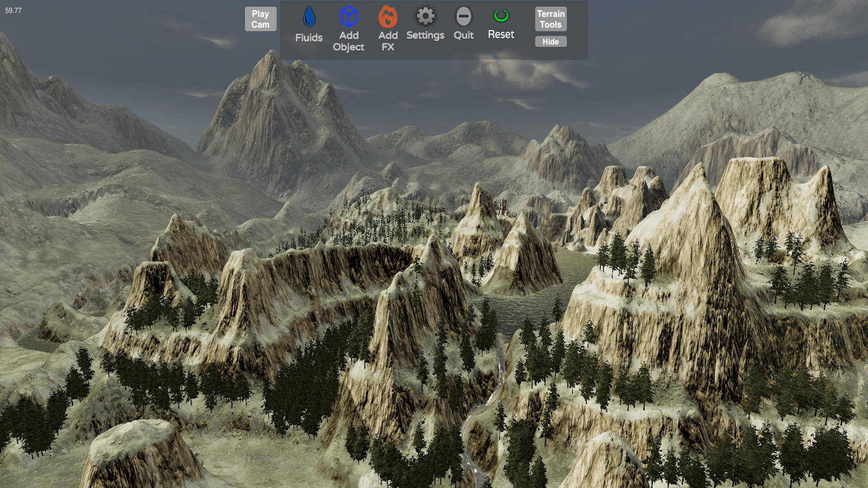Viewport: 868px width, 488px height.
Task: Select the Settings label in the toolbar
Action: [x=425, y=35]
